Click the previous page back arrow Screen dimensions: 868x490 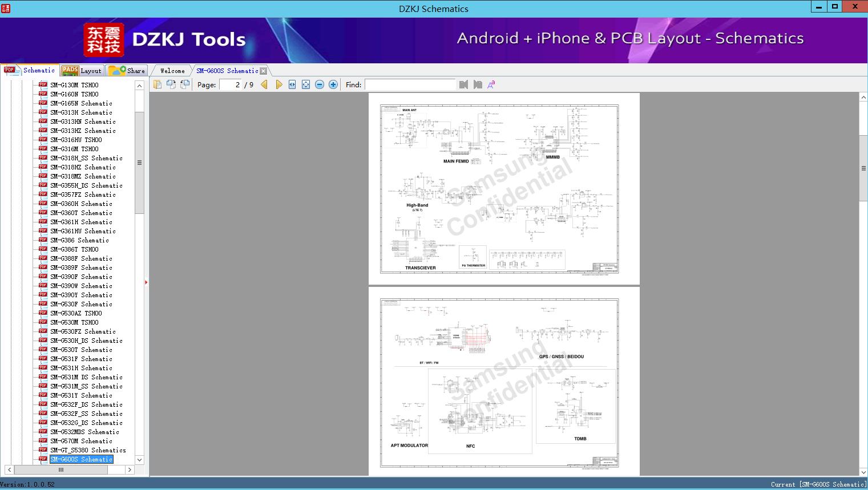(x=264, y=84)
